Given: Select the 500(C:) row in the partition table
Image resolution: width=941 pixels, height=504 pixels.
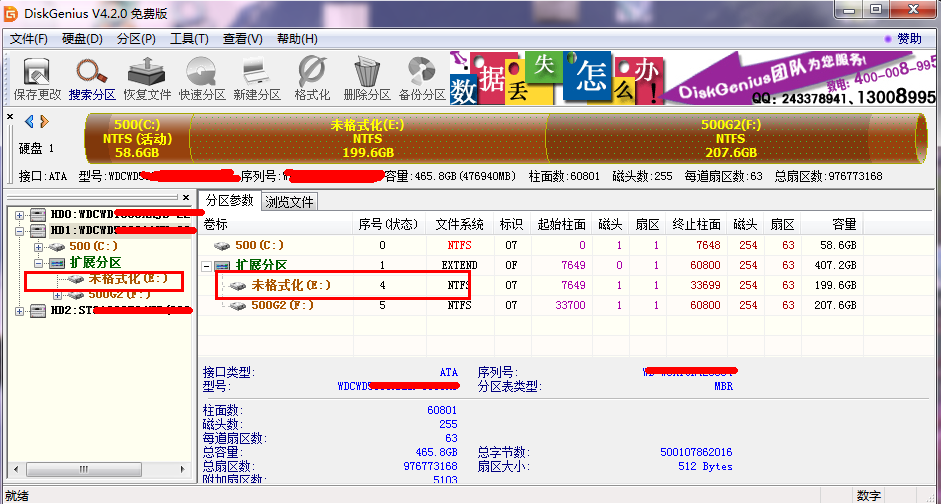Looking at the screenshot, I should [532, 245].
